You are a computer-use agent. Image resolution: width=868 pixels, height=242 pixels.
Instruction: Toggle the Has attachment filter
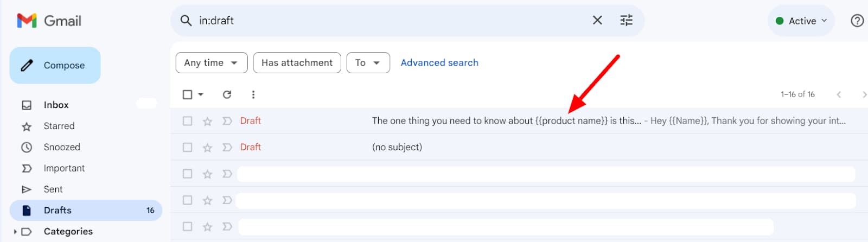(x=297, y=62)
